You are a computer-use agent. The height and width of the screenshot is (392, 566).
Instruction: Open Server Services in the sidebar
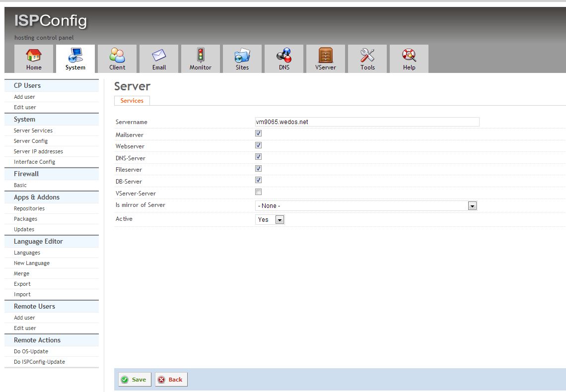pos(33,131)
